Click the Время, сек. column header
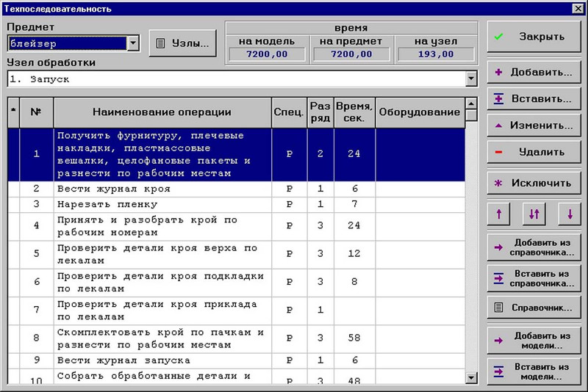588x392 pixels. point(354,112)
